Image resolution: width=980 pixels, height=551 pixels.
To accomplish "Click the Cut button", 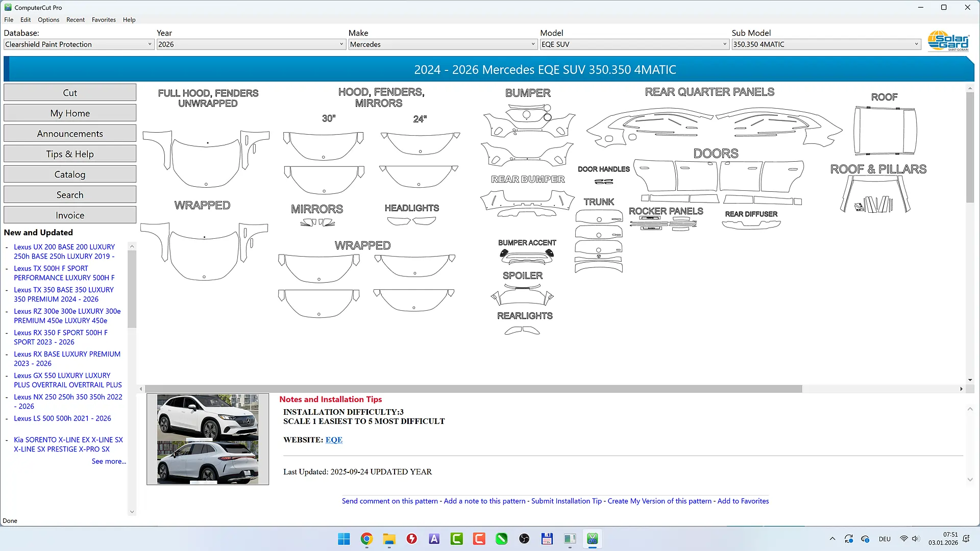I will 70,92.
